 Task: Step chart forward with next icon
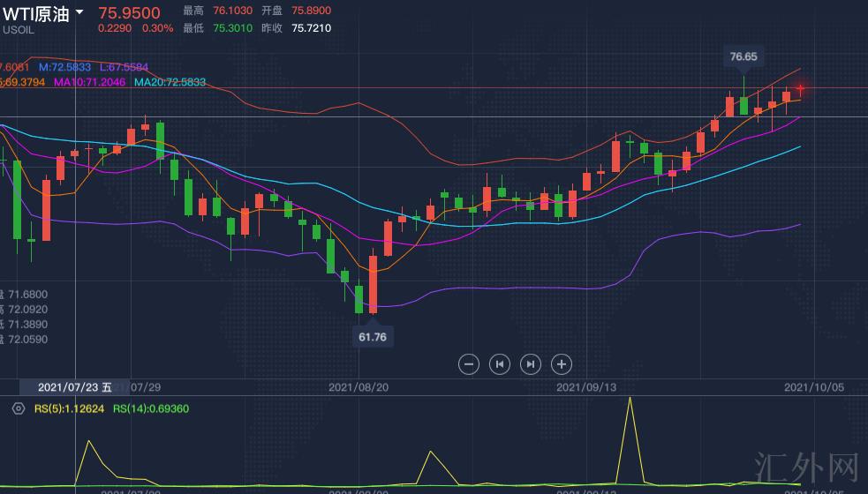click(x=530, y=363)
